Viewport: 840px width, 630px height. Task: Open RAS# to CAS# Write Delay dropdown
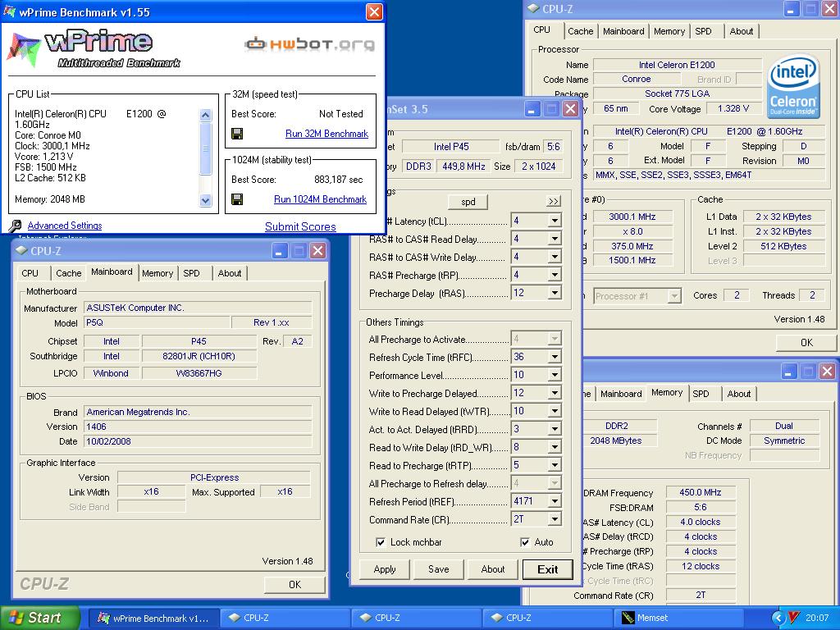coord(555,257)
